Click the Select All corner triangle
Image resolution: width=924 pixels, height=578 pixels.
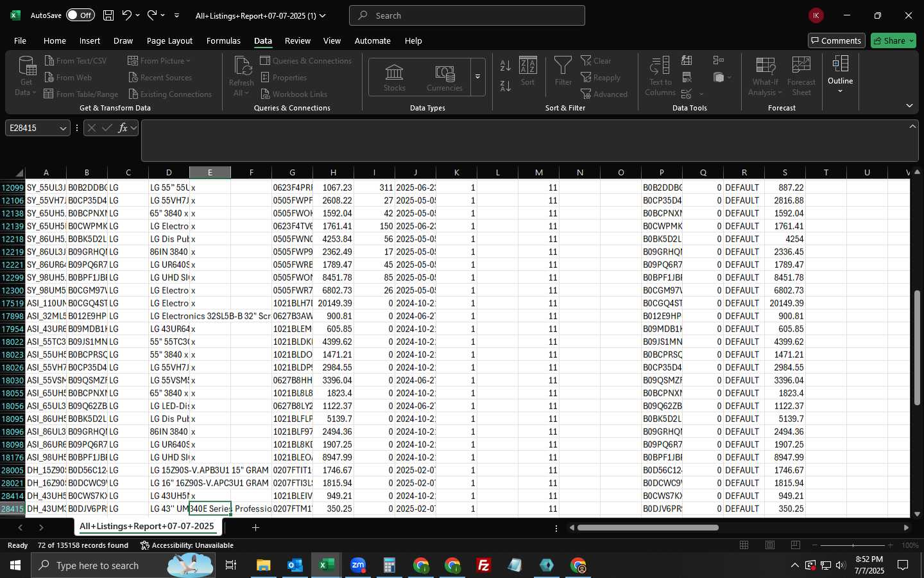pyautogui.click(x=18, y=172)
